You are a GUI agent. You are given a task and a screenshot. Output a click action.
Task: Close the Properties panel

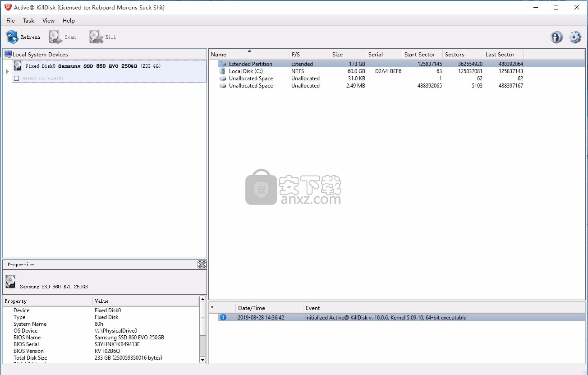(202, 264)
